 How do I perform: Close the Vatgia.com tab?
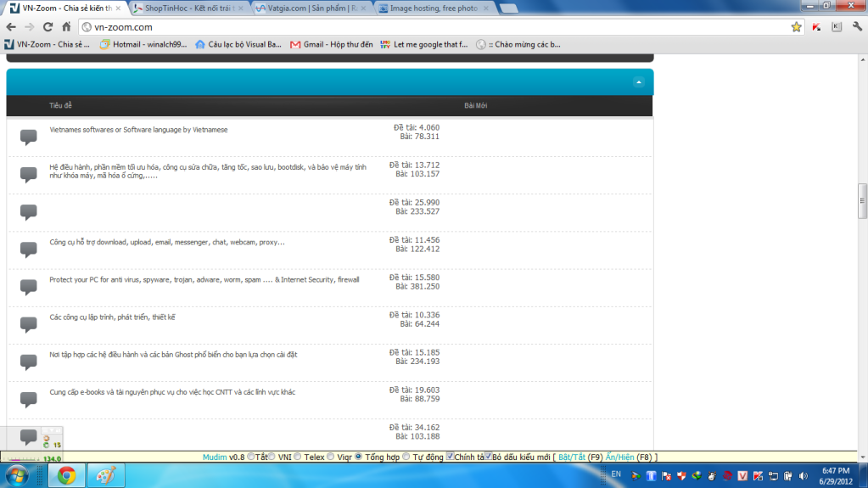(x=363, y=8)
